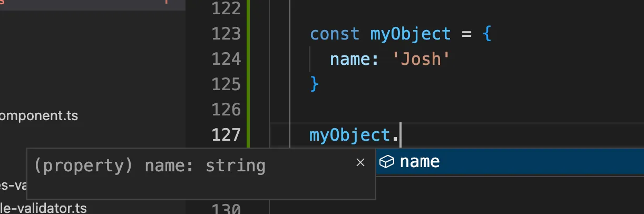644x214 pixels.
Task: Click the closing brace on line 125
Action: click(315, 84)
